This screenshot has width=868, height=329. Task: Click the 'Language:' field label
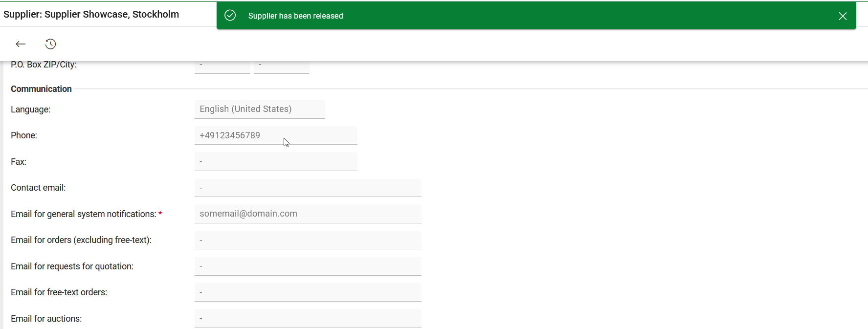click(30, 110)
